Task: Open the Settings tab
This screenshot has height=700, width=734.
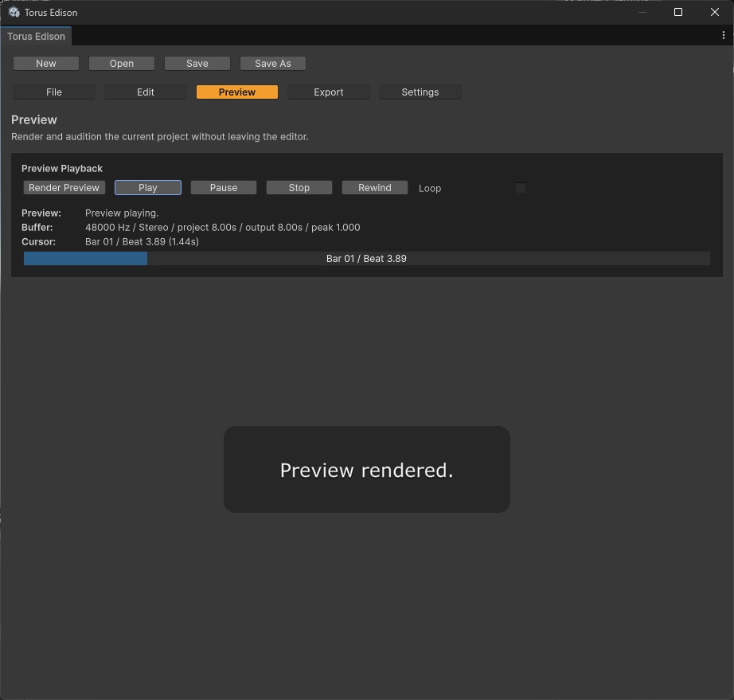Action: 420,92
